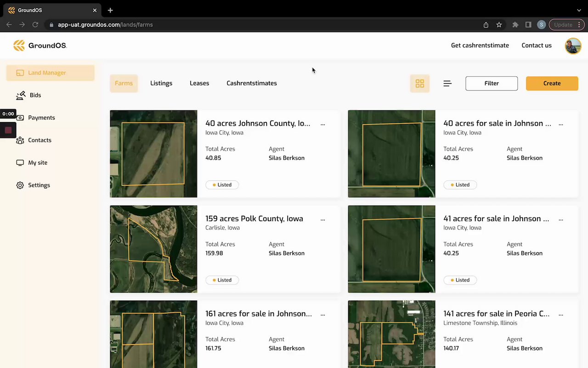This screenshot has height=368, width=588.
Task: Follow the Get cashrentstimate link
Action: [x=480, y=46]
